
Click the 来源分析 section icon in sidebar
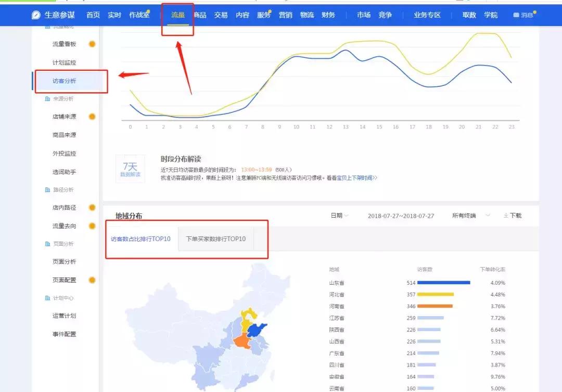tap(46, 98)
